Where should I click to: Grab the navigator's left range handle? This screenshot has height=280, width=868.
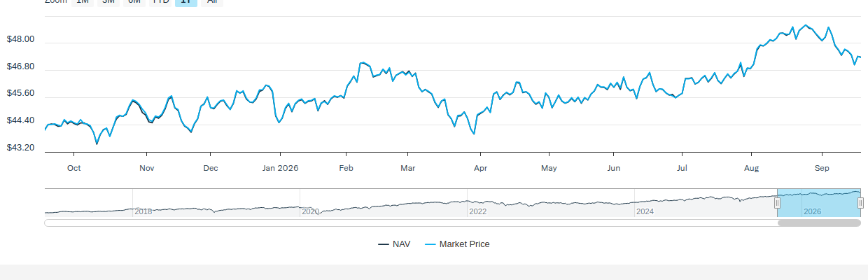pos(777,203)
